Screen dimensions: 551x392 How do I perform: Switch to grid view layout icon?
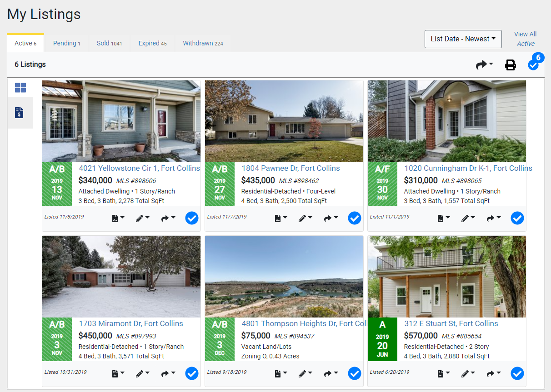click(20, 88)
